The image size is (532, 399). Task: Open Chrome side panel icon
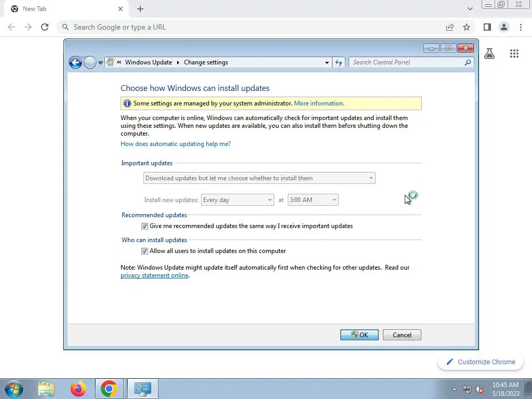click(487, 27)
